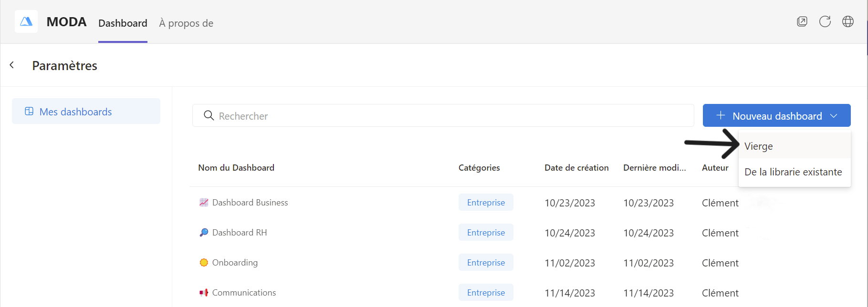
Task: Click creation date 11/02/2023 of Onboarding
Action: click(x=570, y=263)
